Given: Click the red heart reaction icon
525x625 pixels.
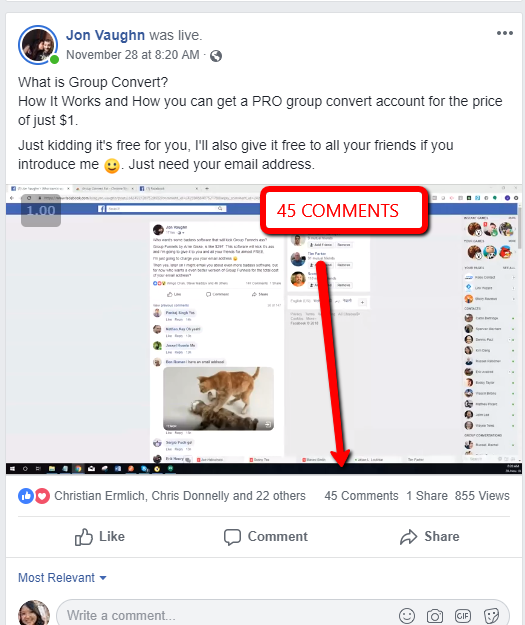Looking at the screenshot, I should point(42,496).
